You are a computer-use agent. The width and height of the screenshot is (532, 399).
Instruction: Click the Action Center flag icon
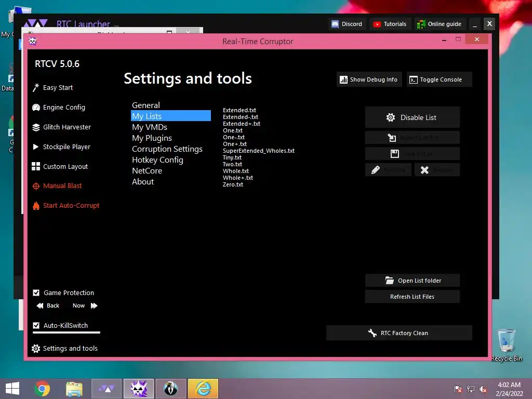coord(458,389)
